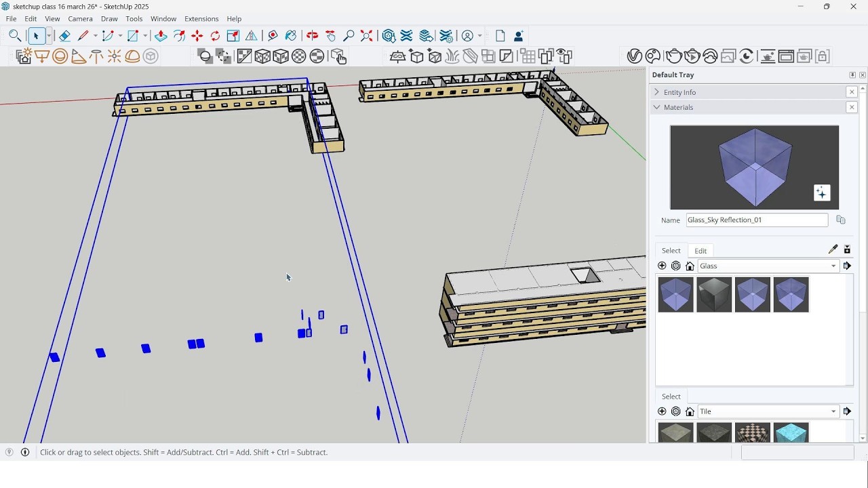Click the add user profile icon

(519, 36)
